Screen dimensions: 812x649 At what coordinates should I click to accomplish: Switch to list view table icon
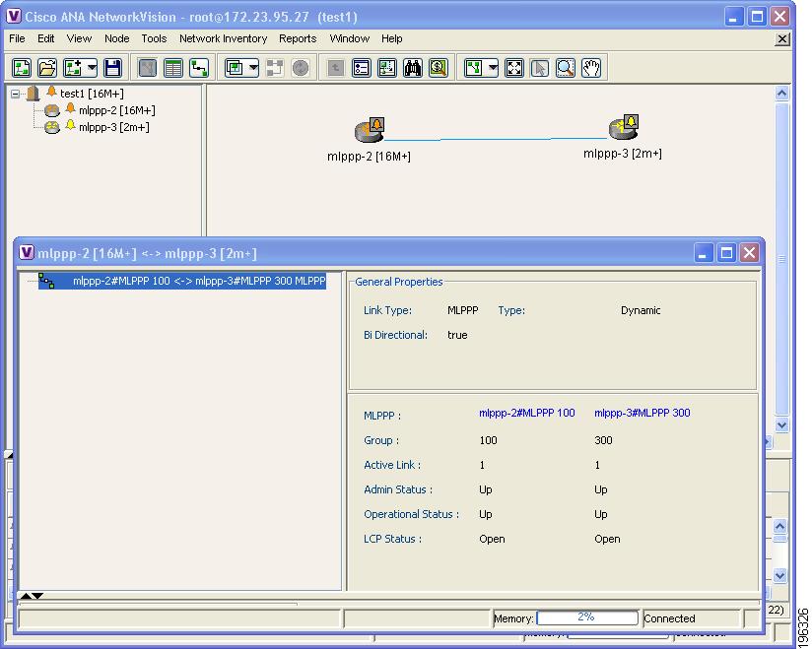pyautogui.click(x=173, y=68)
